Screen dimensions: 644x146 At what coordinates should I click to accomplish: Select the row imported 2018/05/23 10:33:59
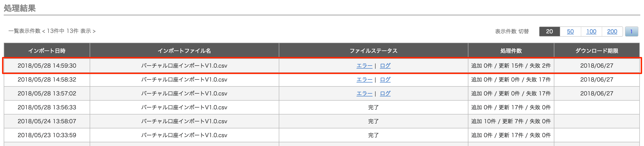[x=322, y=135]
